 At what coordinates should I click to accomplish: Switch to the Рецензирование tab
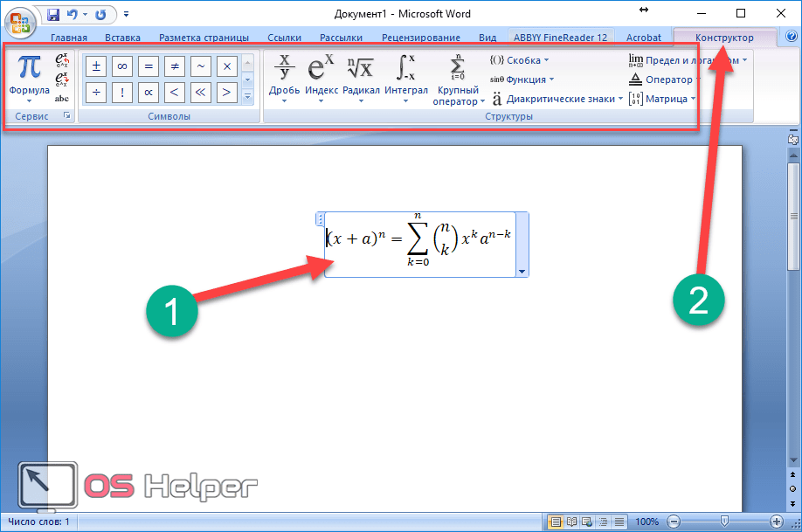(420, 38)
